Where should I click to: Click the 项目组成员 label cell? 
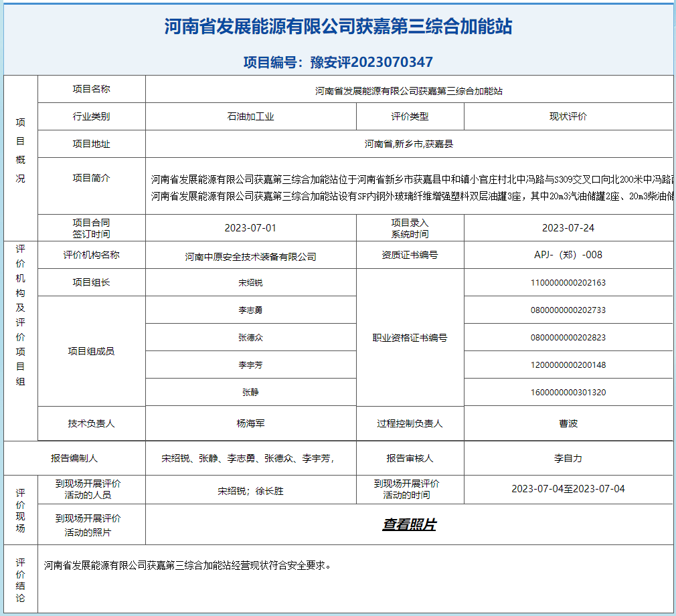point(92,352)
